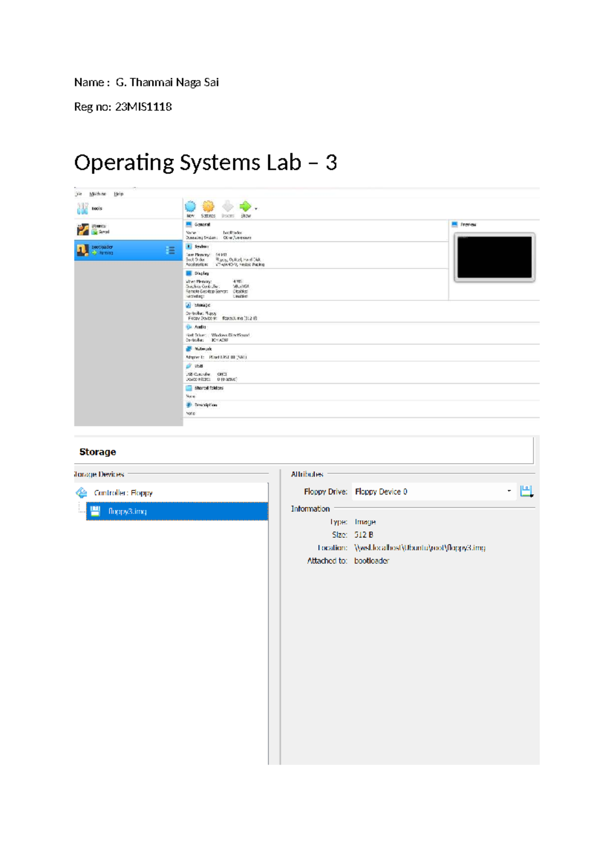Click the Windows DirectSound host driver text
The height and width of the screenshot is (868, 614).
(x=230, y=335)
